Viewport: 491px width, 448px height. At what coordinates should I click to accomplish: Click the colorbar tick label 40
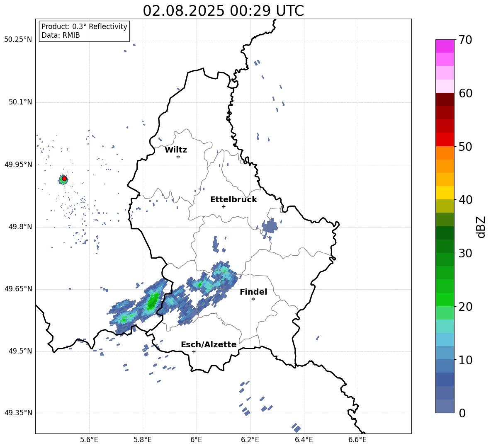(x=465, y=200)
